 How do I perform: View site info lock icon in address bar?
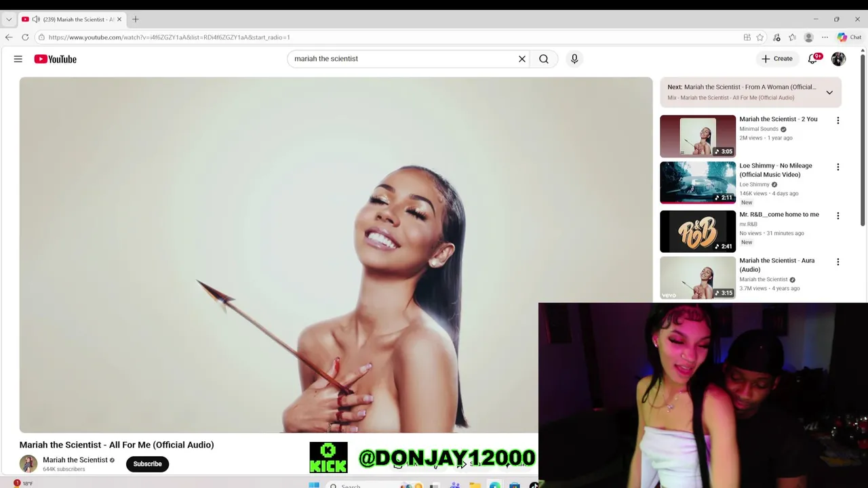pos(41,37)
